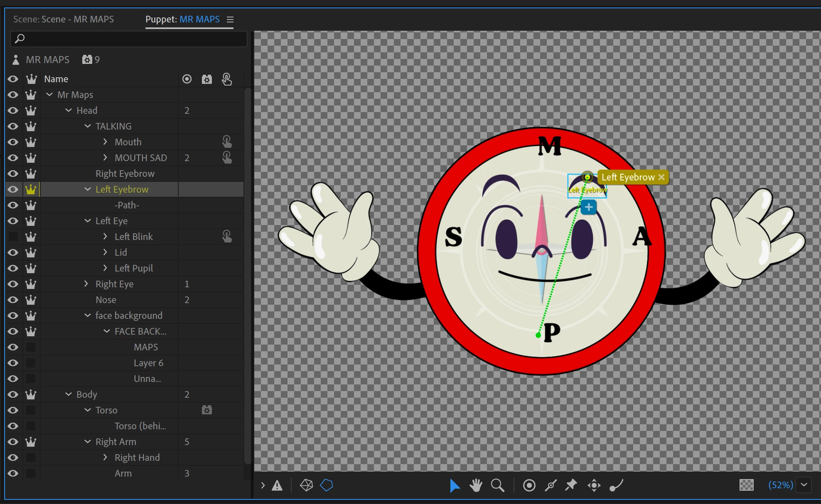The image size is (821, 504).
Task: Select the arrow Selection tool
Action: (455, 485)
